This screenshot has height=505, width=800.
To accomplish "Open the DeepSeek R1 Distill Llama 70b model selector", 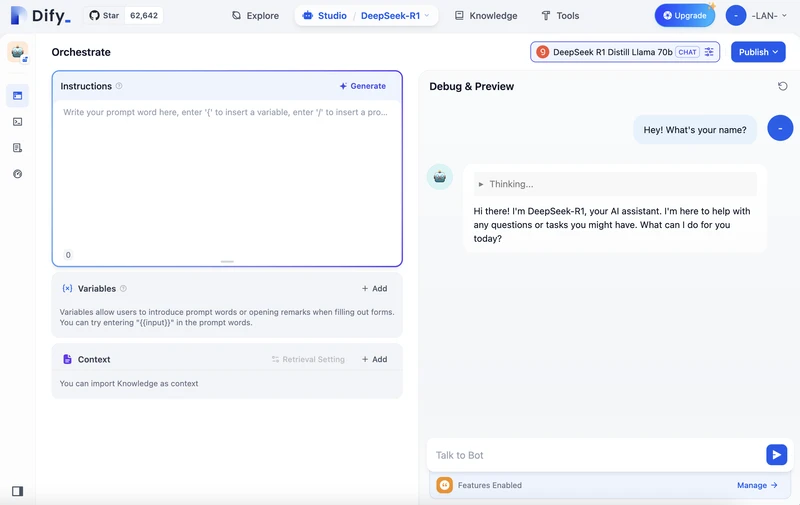I will pos(625,52).
